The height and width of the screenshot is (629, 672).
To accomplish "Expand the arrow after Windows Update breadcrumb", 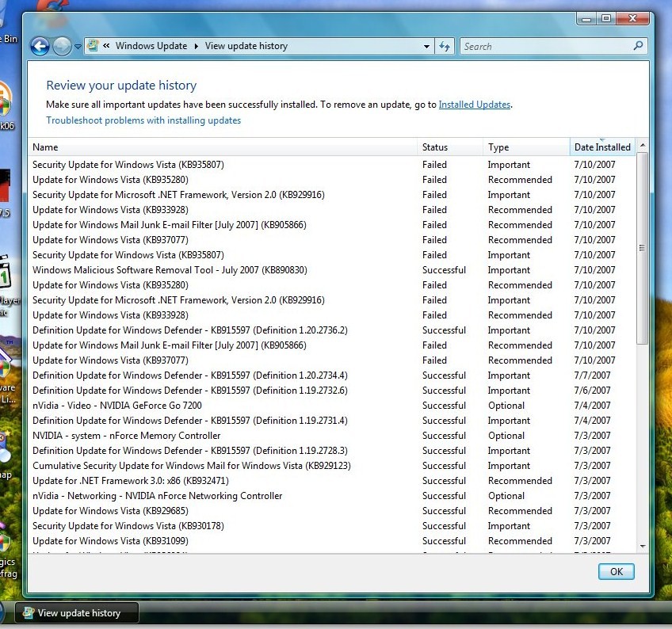I will click(x=197, y=46).
